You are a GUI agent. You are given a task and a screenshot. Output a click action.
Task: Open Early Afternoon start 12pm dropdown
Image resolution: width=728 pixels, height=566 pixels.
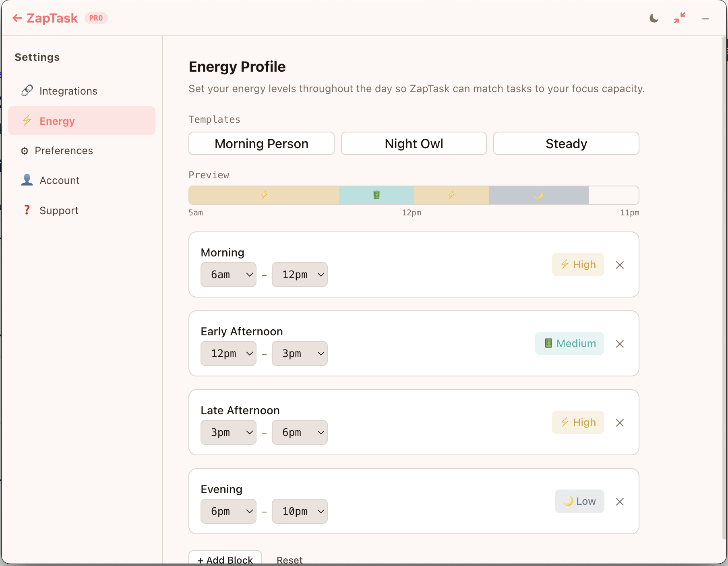[228, 353]
